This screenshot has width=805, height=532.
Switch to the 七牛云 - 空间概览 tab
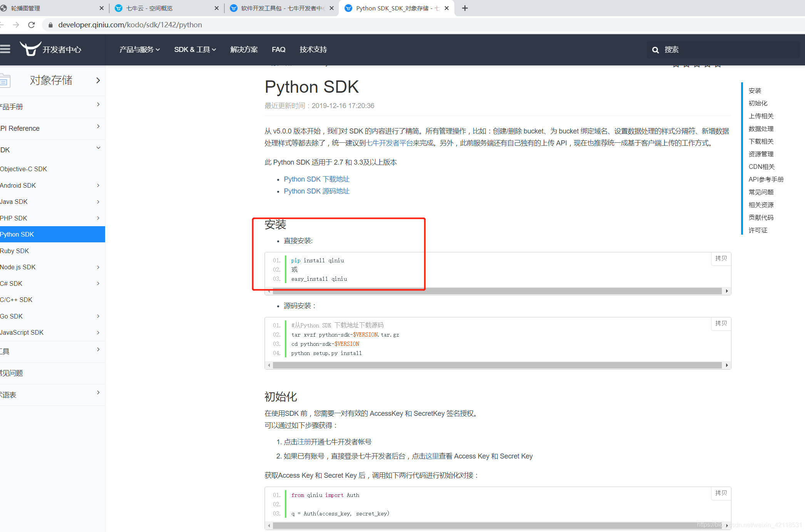pos(166,8)
